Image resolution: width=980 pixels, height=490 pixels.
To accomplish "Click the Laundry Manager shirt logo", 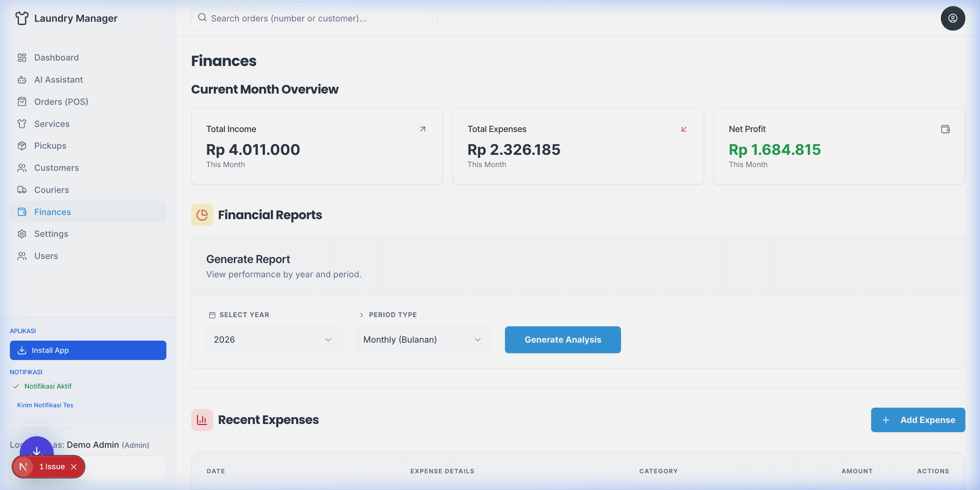I will tap(22, 18).
